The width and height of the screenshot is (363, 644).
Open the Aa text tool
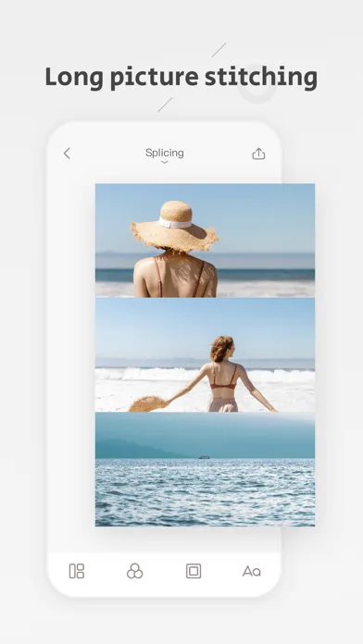click(x=252, y=571)
